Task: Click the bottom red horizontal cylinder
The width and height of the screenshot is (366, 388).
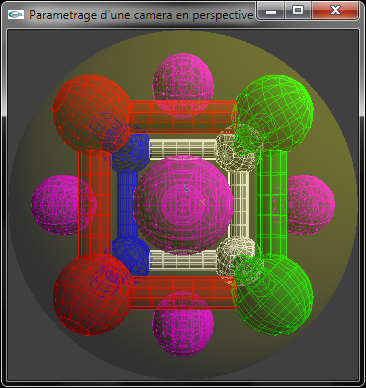Action: point(183,293)
